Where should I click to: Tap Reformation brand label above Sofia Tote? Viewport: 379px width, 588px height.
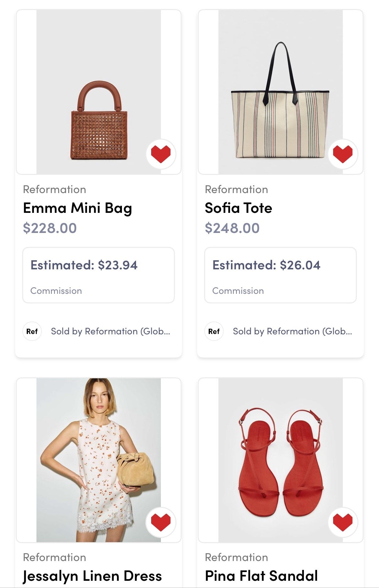point(236,190)
